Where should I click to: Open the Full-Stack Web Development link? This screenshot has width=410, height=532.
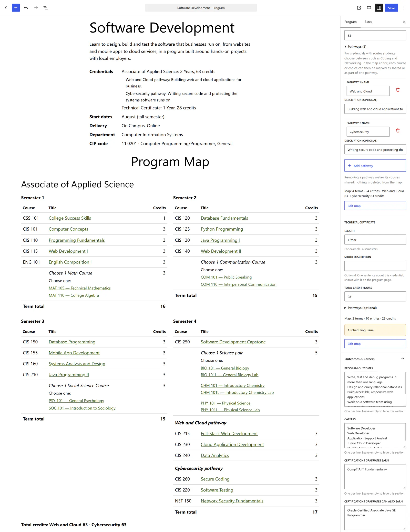[x=229, y=434]
